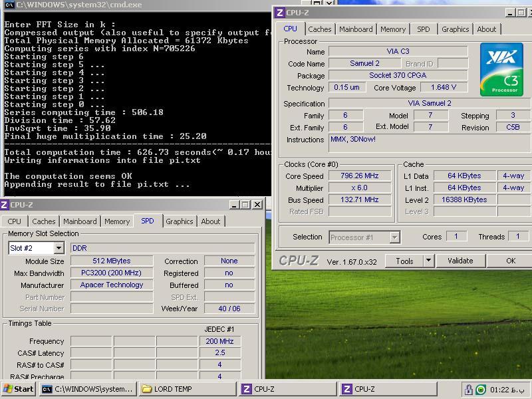532x399 pixels.
Task: Click the 16388 KBytes Level 2 cache value
Action: [464, 199]
